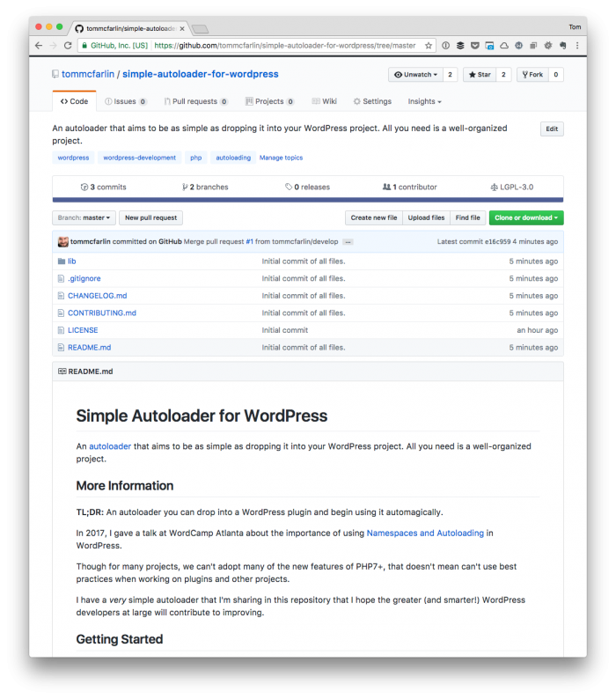View the 2 branches
616x699 pixels.
pos(205,188)
